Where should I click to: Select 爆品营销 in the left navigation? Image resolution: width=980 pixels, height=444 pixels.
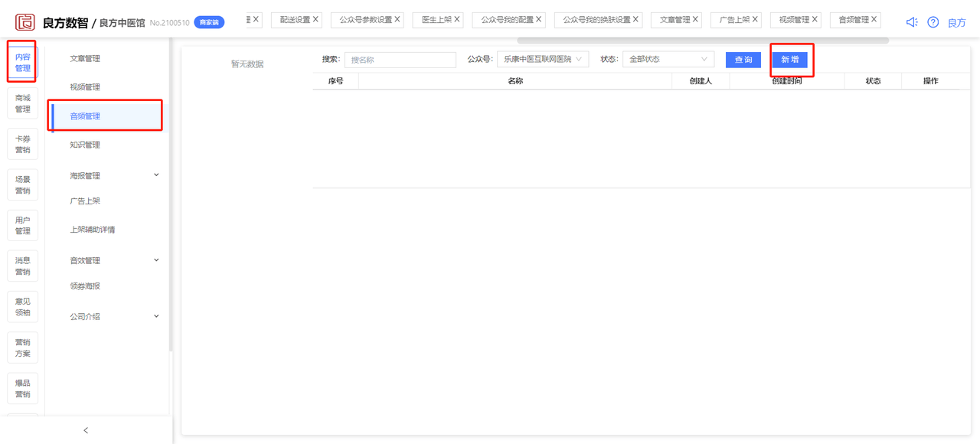tap(23, 389)
